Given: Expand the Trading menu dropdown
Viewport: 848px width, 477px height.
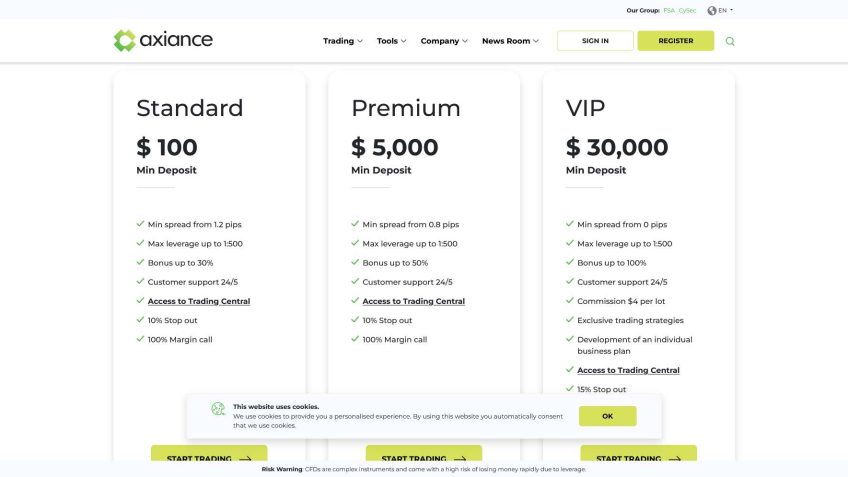Looking at the screenshot, I should click(x=343, y=41).
